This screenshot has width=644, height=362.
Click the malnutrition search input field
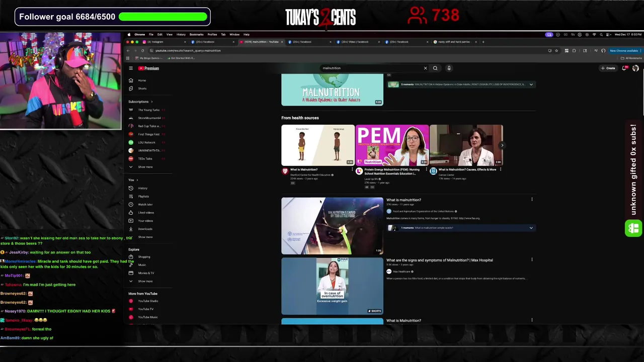371,68
